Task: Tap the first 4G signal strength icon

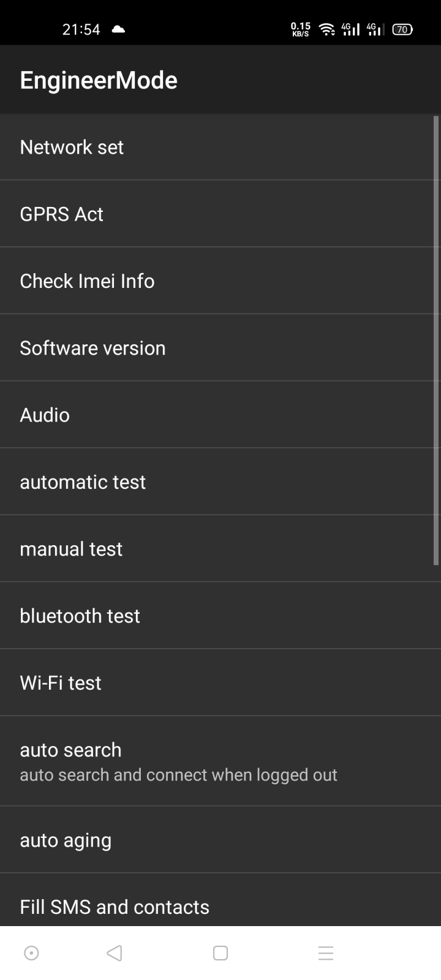Action: click(x=351, y=29)
